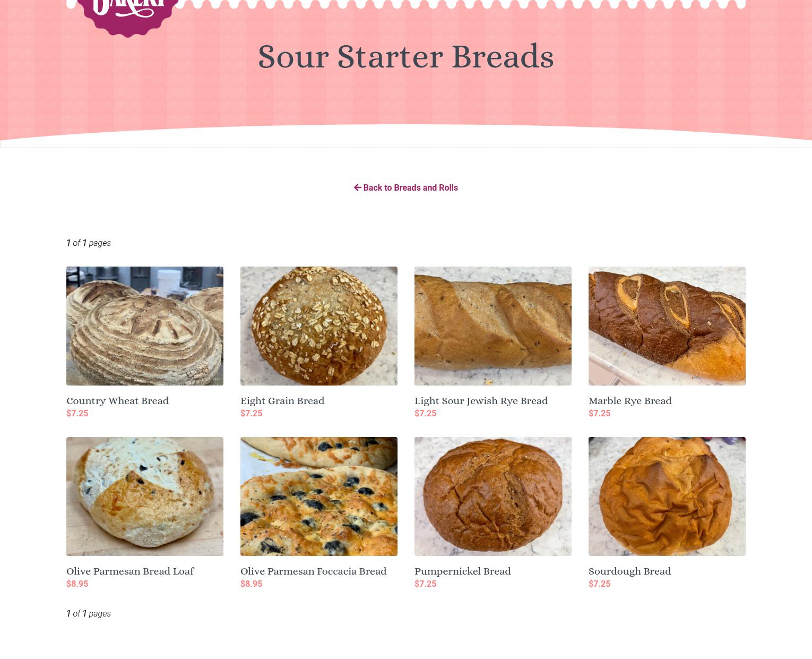The height and width of the screenshot is (659, 812).
Task: Select the Light Sour Jewish Rye Bread title
Action: pos(481,401)
